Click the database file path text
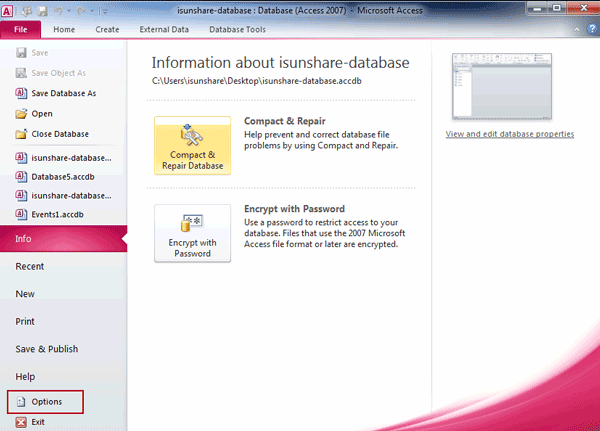 coord(257,81)
